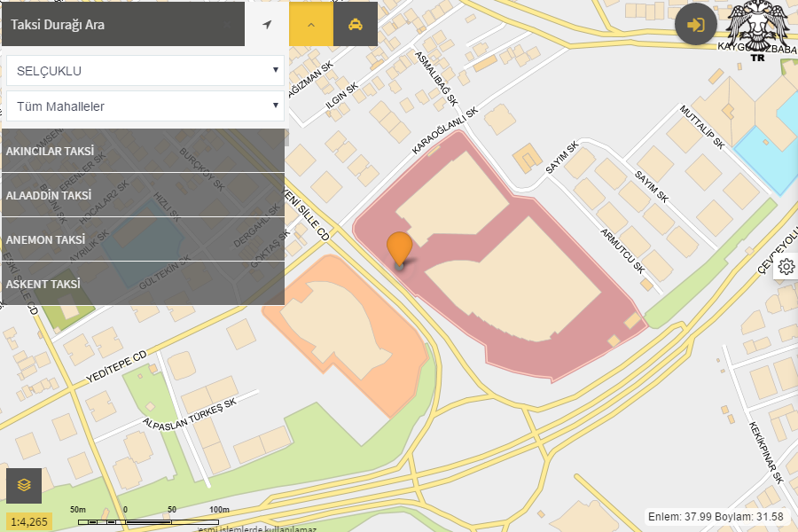Image resolution: width=798 pixels, height=532 pixels.
Task: Click the location arrow icon
Action: tap(267, 25)
